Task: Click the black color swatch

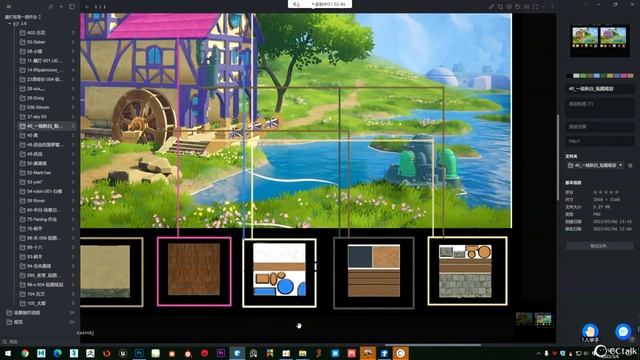Action: pos(569,76)
